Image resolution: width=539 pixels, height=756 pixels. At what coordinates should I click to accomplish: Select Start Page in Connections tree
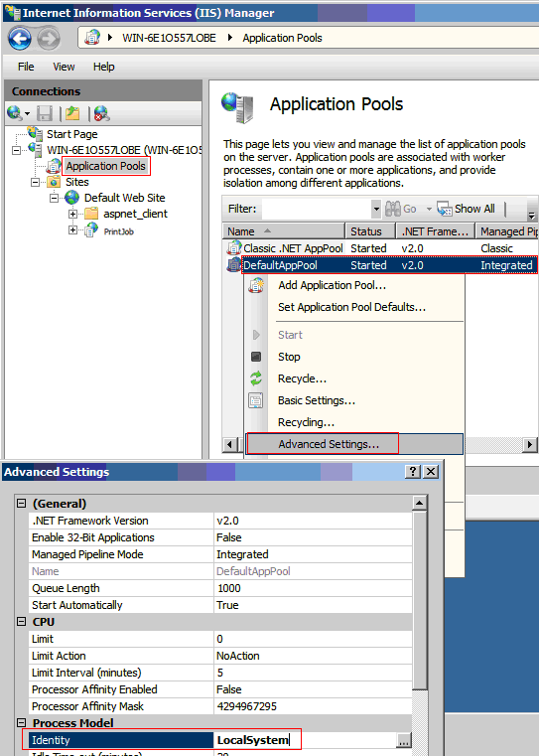(x=71, y=134)
